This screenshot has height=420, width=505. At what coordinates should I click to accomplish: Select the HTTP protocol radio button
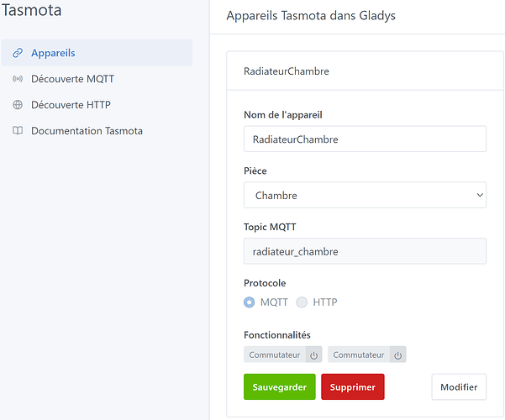(302, 302)
